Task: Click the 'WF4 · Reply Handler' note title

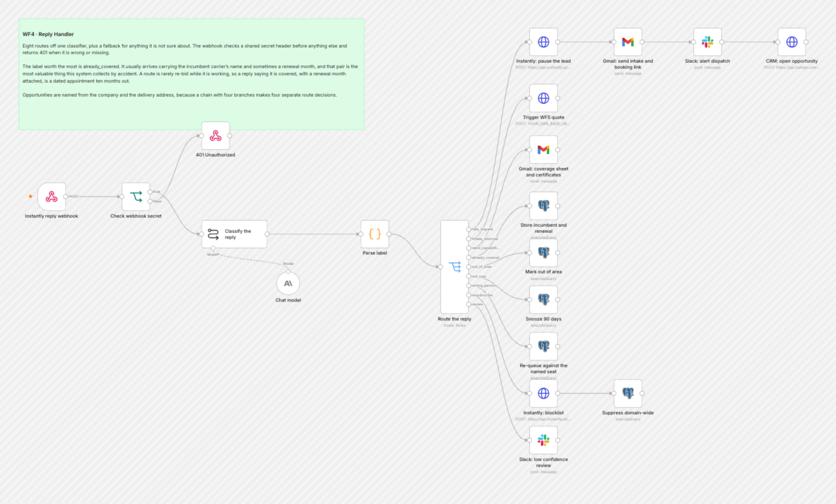Action: (x=48, y=34)
